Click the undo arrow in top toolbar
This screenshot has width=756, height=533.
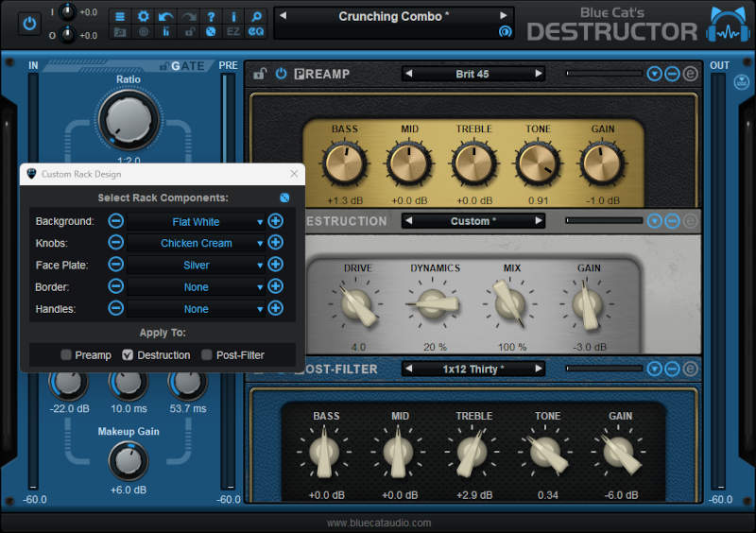click(x=166, y=17)
